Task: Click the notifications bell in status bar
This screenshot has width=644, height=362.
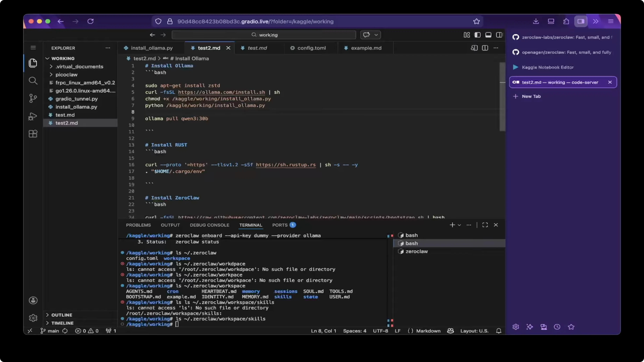Action: (499, 331)
